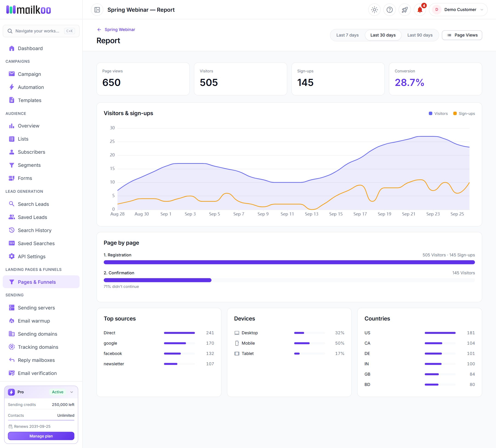This screenshot has height=448, width=496.
Task: Select the Last 90 days range
Action: 420,35
